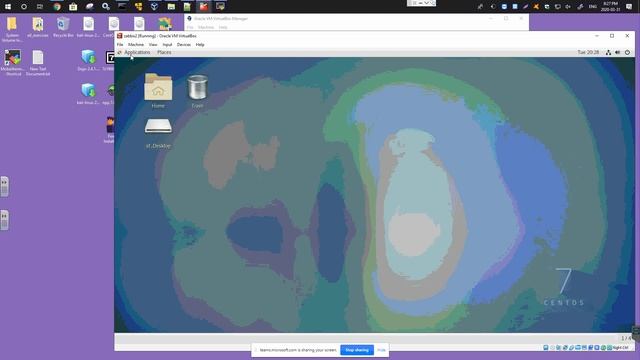Select the Recycle Bin on Windows desktop
Viewport: 640px width, 360px height.
63,27
